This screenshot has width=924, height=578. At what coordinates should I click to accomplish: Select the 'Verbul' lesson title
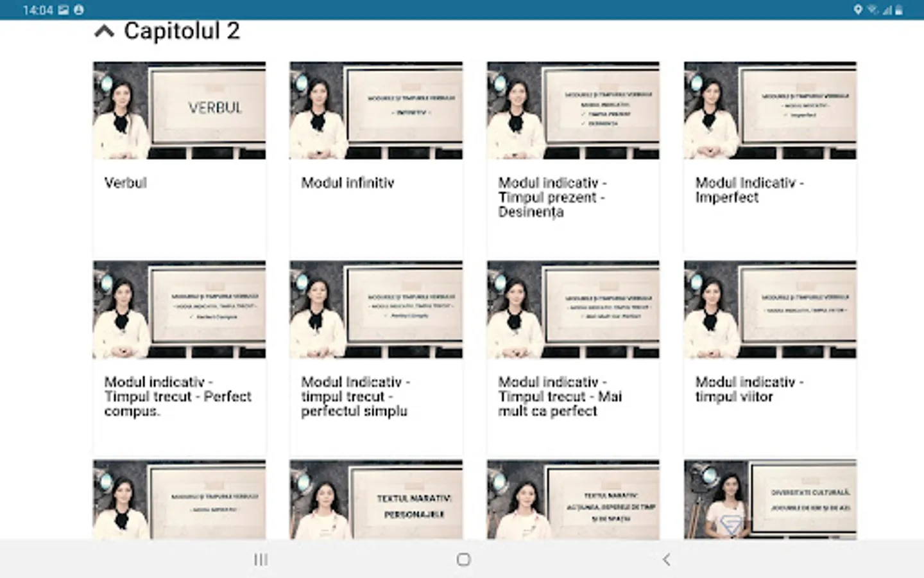126,183
